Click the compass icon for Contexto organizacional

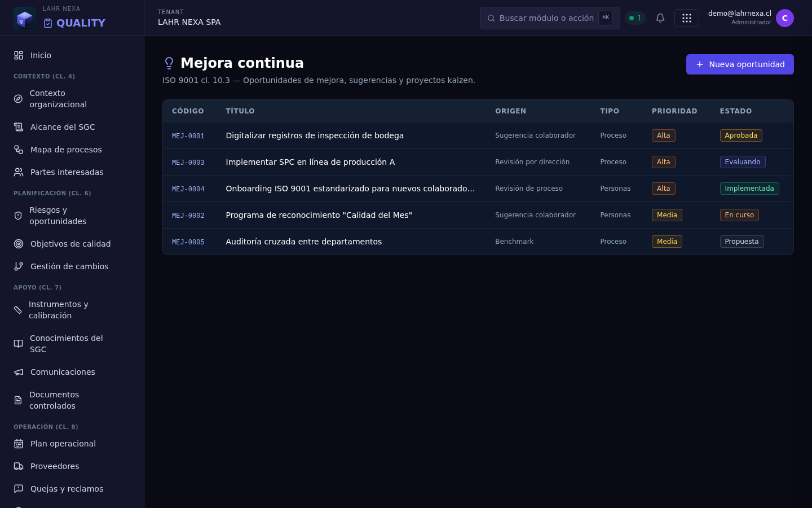tap(18, 99)
